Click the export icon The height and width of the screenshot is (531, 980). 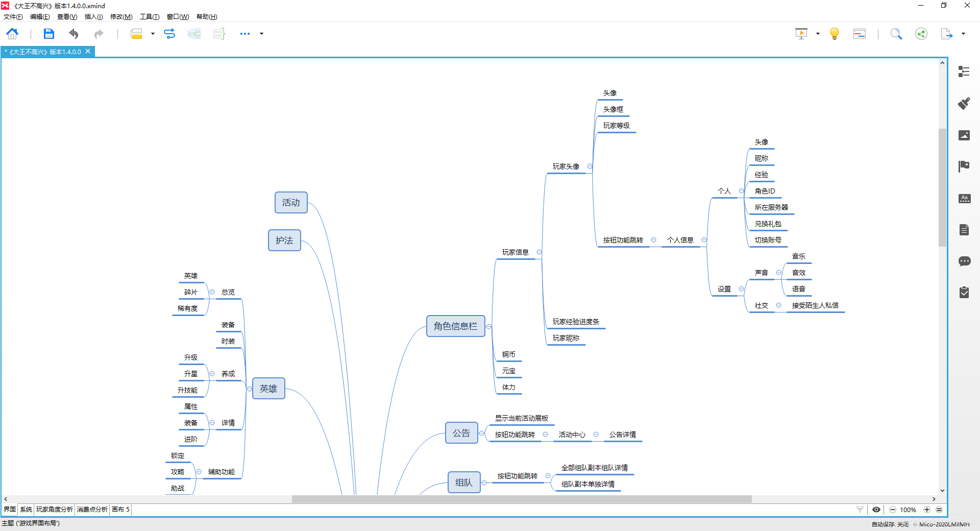tap(947, 34)
